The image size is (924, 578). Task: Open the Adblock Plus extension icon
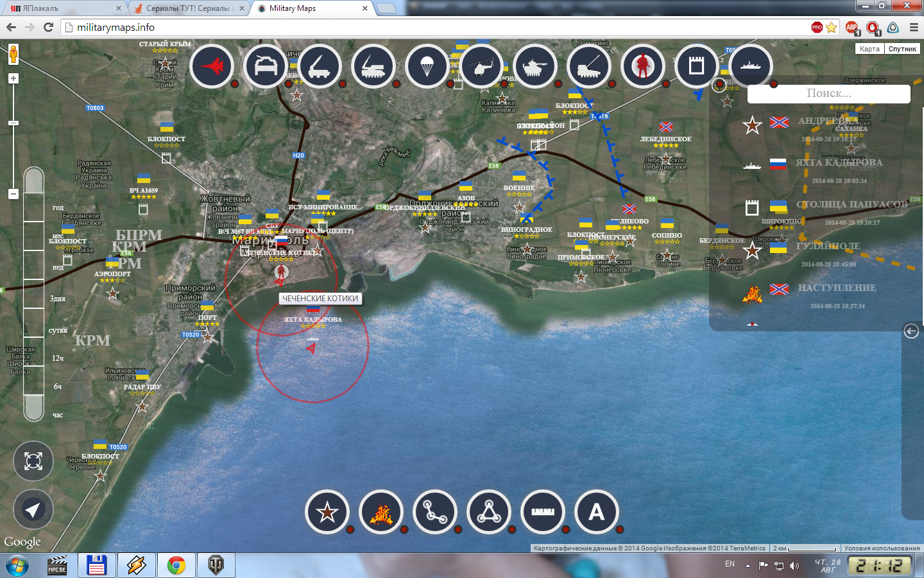851,27
